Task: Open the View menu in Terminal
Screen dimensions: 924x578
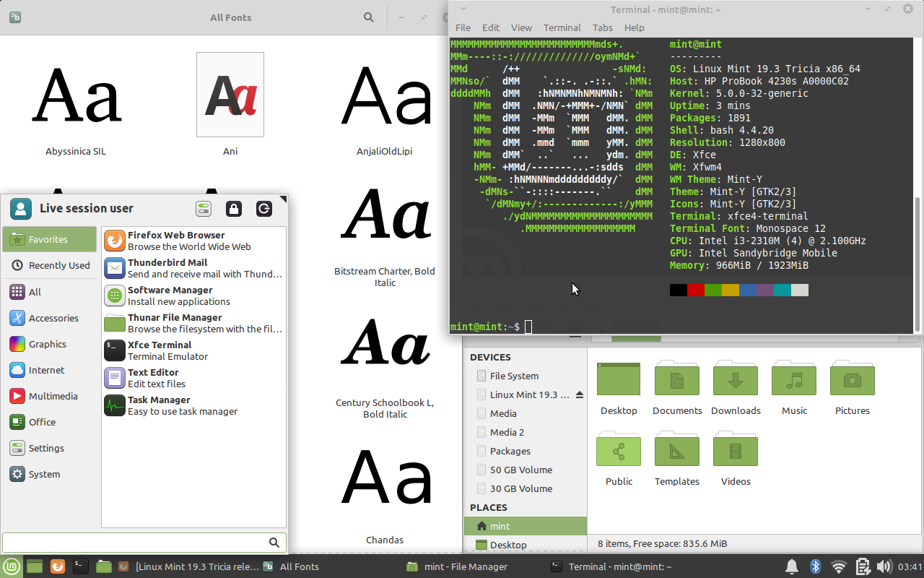Action: 521,27
